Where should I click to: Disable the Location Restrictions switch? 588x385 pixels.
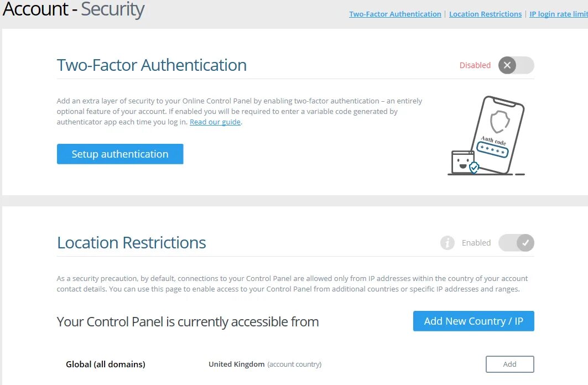(516, 243)
